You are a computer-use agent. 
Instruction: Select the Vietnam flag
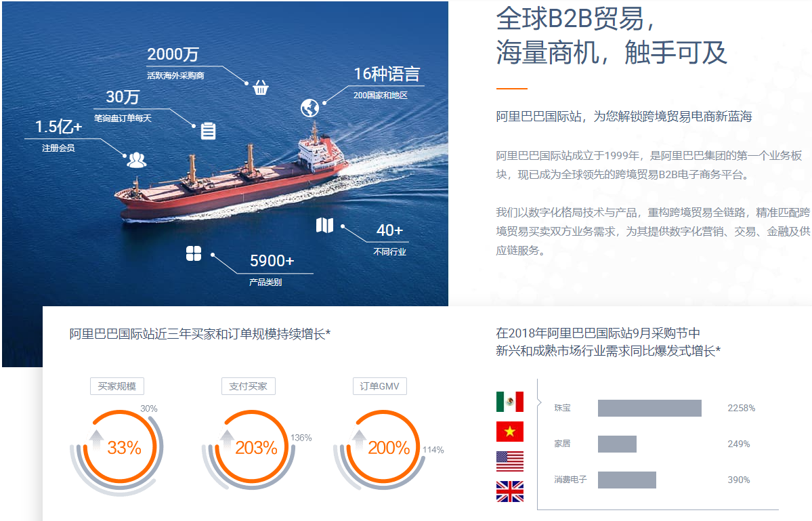click(509, 432)
